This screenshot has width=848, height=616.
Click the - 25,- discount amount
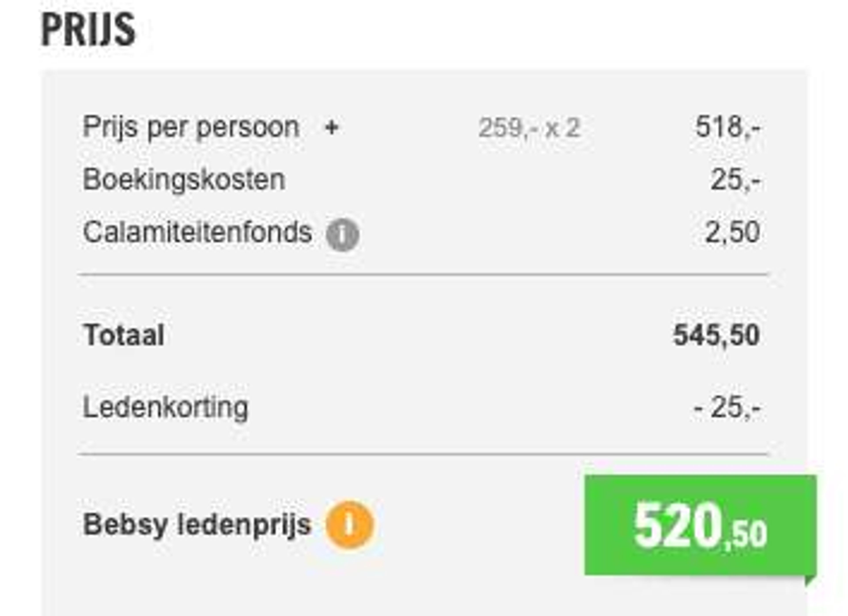pyautogui.click(x=727, y=407)
